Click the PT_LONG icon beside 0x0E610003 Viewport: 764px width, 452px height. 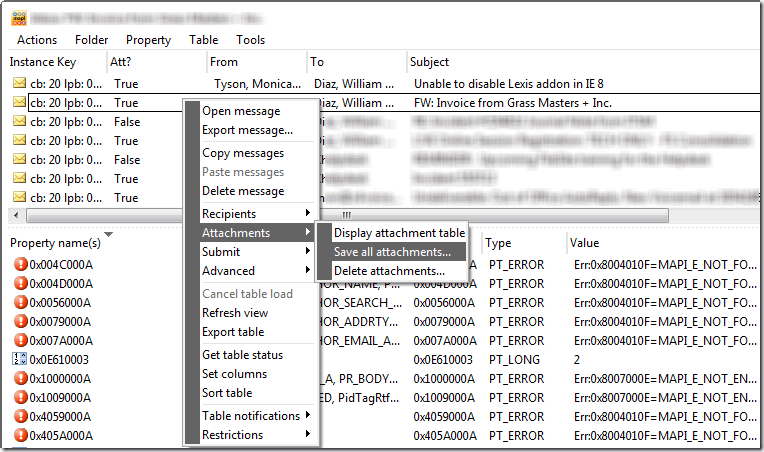[x=21, y=360]
